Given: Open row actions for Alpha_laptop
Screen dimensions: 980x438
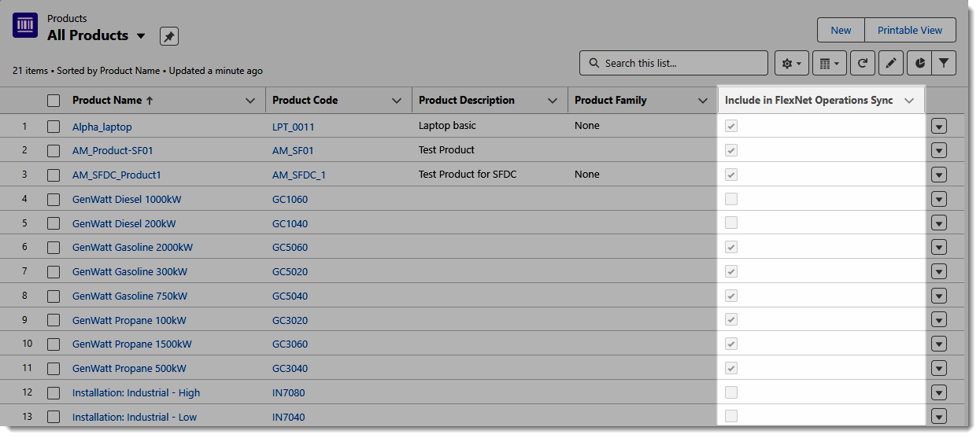Looking at the screenshot, I should click(938, 127).
